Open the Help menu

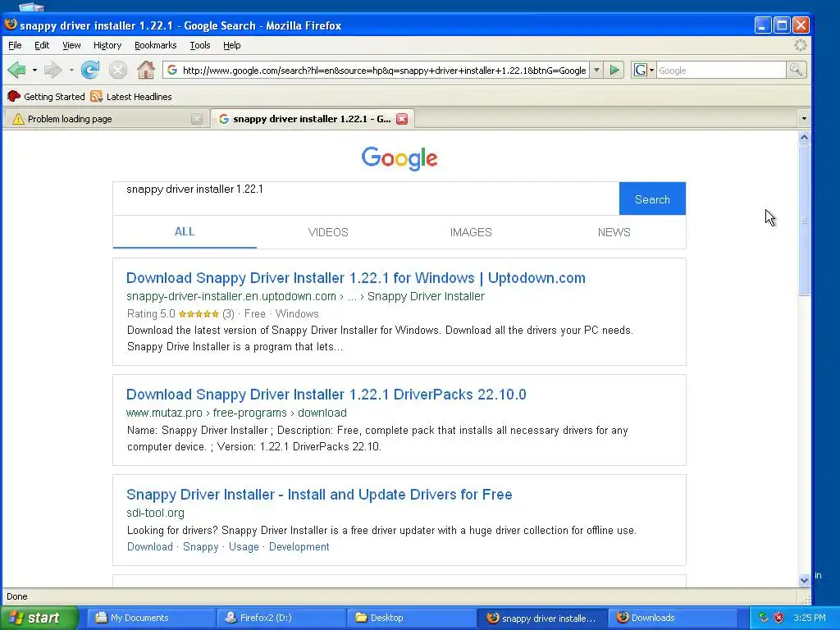point(231,46)
